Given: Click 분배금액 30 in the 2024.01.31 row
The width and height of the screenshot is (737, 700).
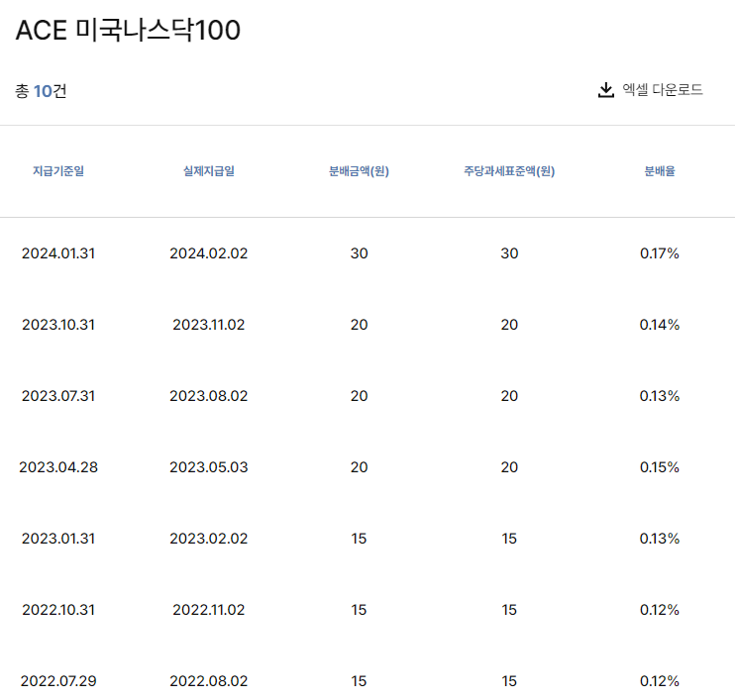Looking at the screenshot, I should pyautogui.click(x=360, y=253).
